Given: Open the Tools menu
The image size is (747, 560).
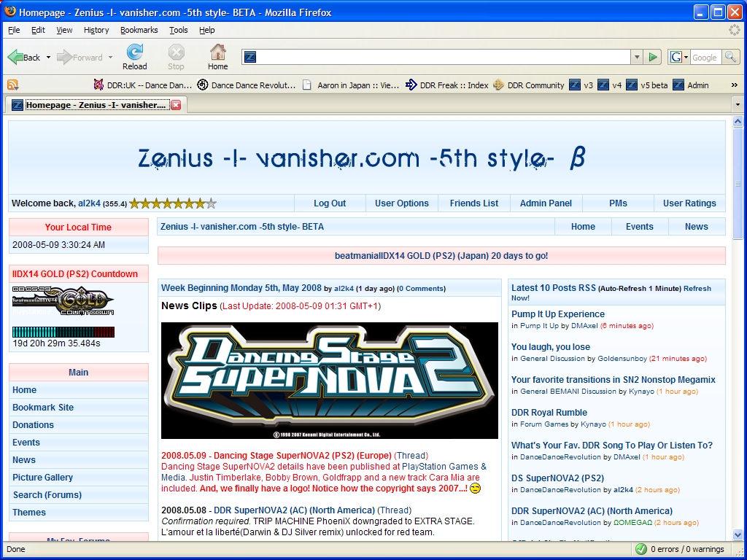Looking at the screenshot, I should [179, 30].
